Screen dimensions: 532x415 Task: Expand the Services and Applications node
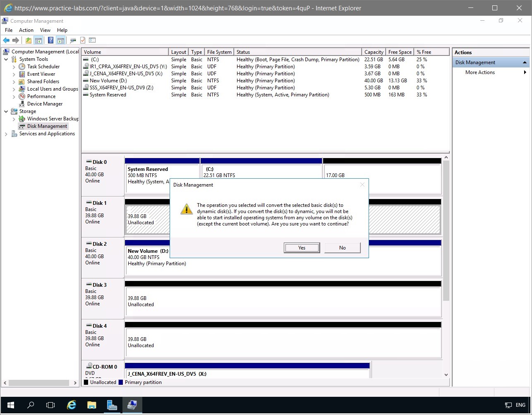pyautogui.click(x=6, y=134)
